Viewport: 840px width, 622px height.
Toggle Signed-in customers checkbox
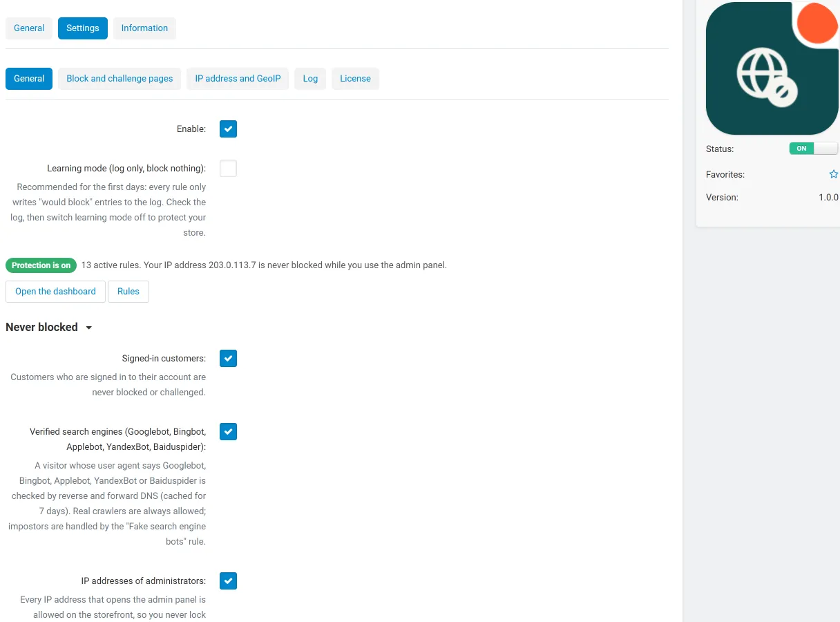(x=228, y=359)
